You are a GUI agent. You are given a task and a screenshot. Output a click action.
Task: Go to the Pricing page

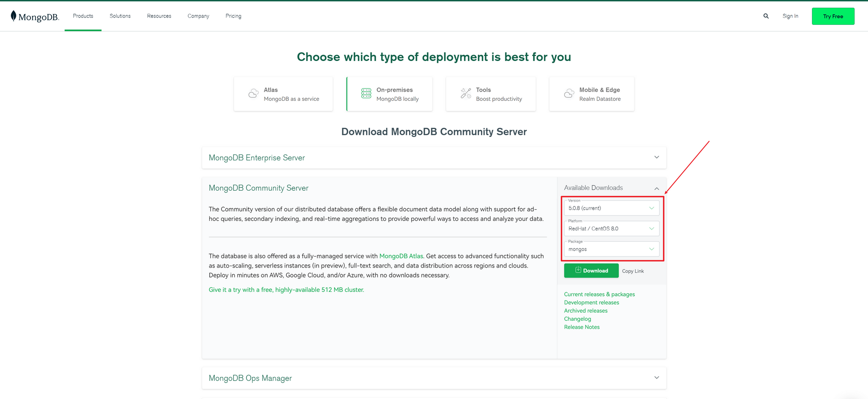click(x=233, y=16)
